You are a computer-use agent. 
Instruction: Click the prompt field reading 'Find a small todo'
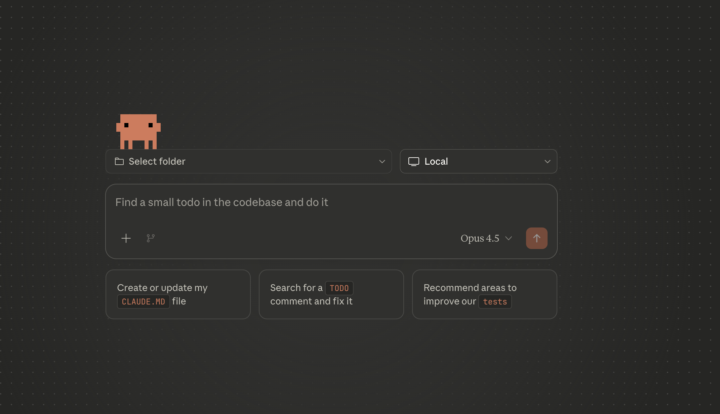(331, 202)
